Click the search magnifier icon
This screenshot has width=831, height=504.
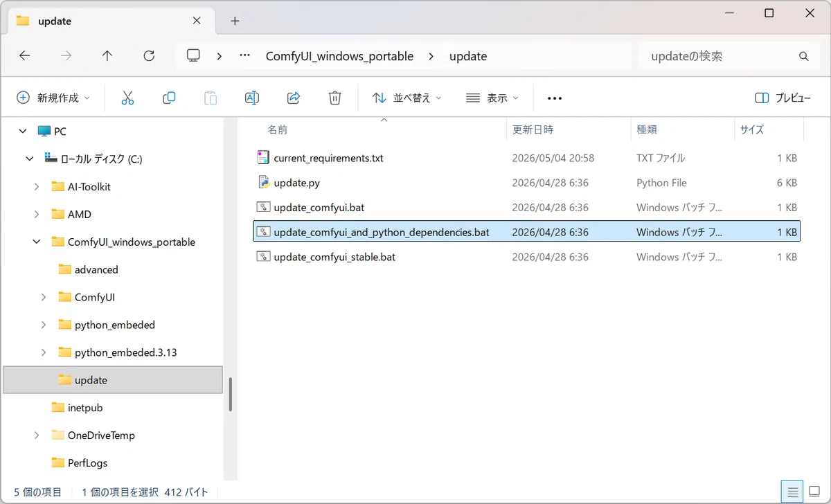(x=804, y=56)
